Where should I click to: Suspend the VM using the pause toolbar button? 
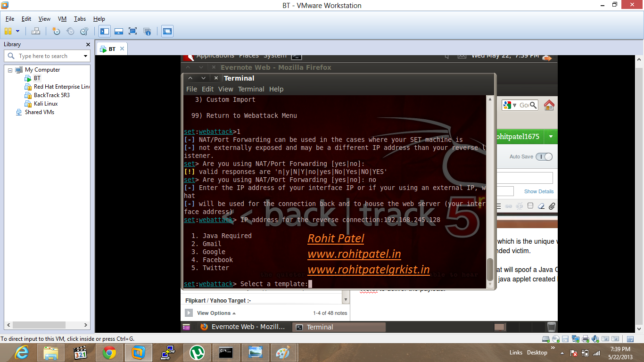click(x=8, y=31)
